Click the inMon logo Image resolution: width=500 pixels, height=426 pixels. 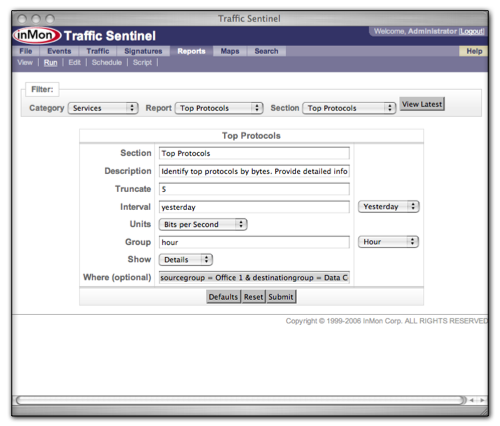(37, 35)
